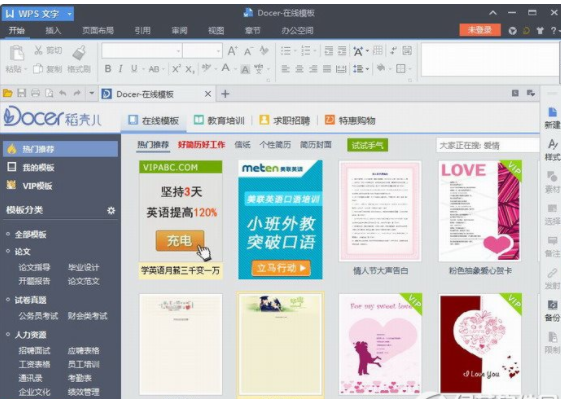This screenshot has width=561, height=399.
Task: Open 公务员考试 template category link
Action: click(38, 316)
